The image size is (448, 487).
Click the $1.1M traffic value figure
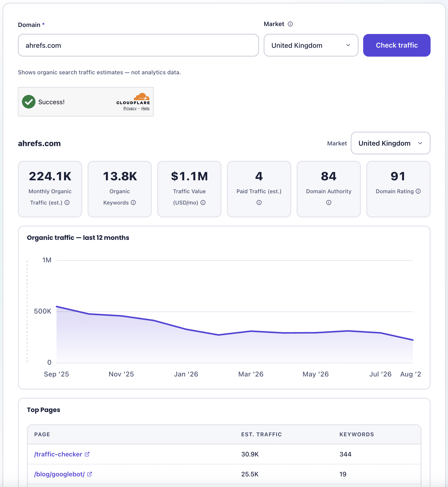click(189, 176)
